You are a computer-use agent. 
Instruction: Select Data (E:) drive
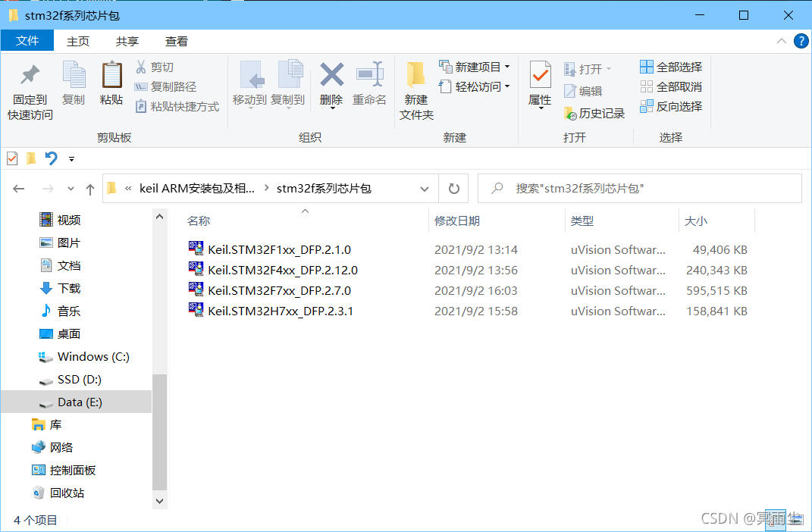tap(76, 402)
